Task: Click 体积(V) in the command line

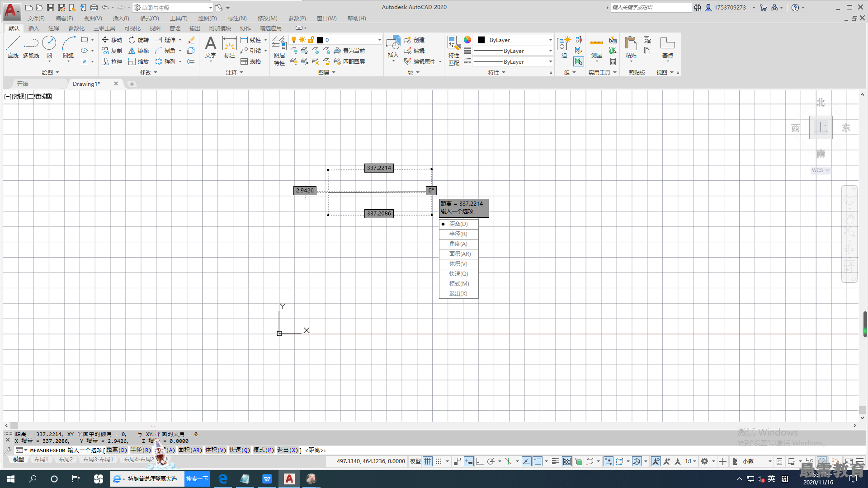Action: point(215,450)
